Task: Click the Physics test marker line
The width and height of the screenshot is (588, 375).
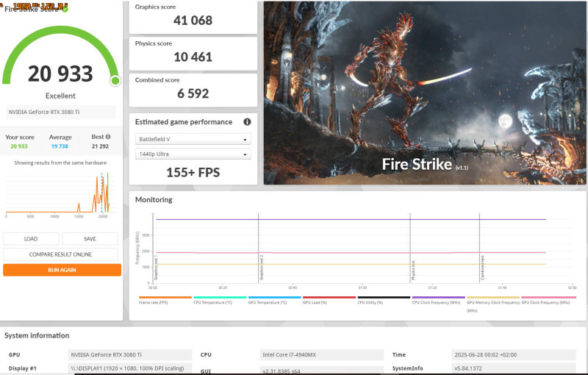Action: 410,248
